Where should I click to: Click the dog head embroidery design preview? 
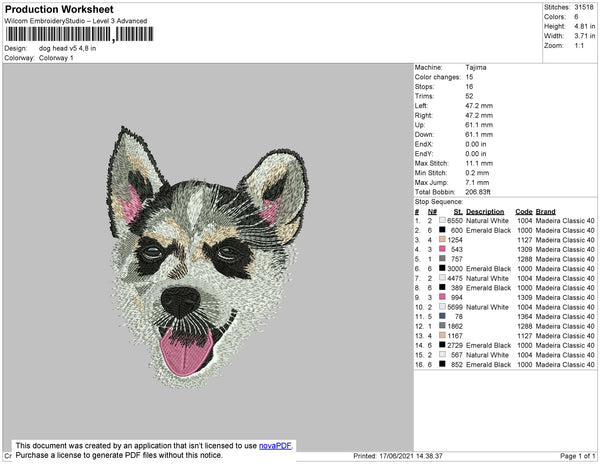(205, 252)
